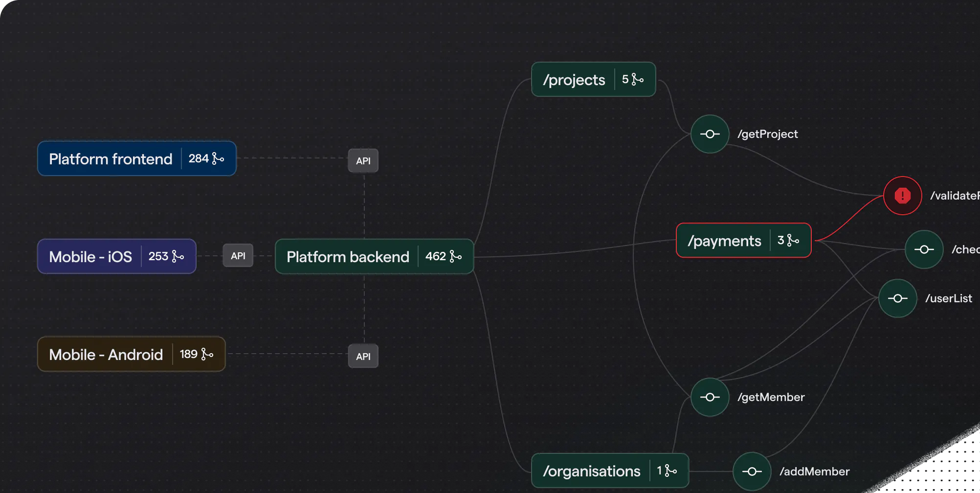Open the Mobile - Android node
Image resolution: width=980 pixels, height=493 pixels.
(x=131, y=354)
